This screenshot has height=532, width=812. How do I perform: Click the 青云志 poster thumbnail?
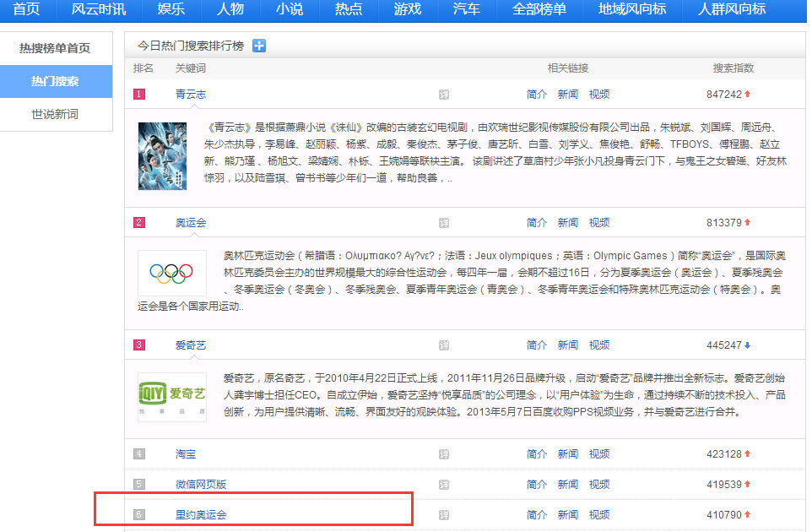163,156
